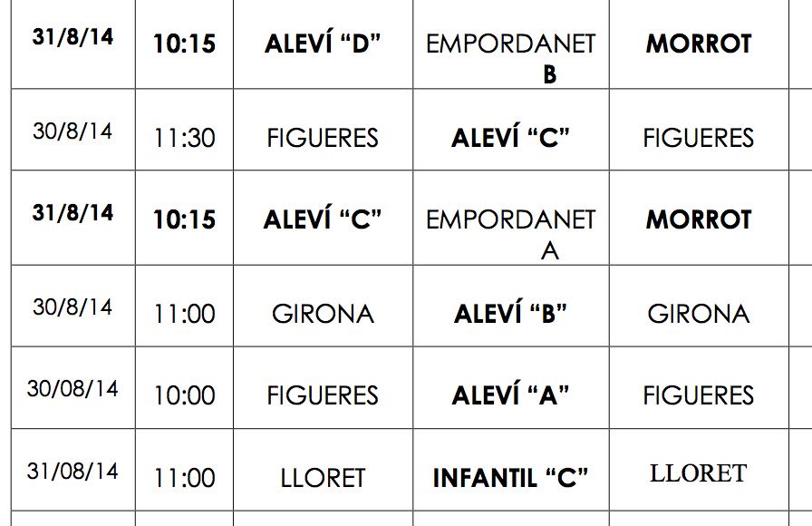Select MORROT in the EMPORDANET A row
The height and width of the screenshot is (526, 812).
pos(699,219)
